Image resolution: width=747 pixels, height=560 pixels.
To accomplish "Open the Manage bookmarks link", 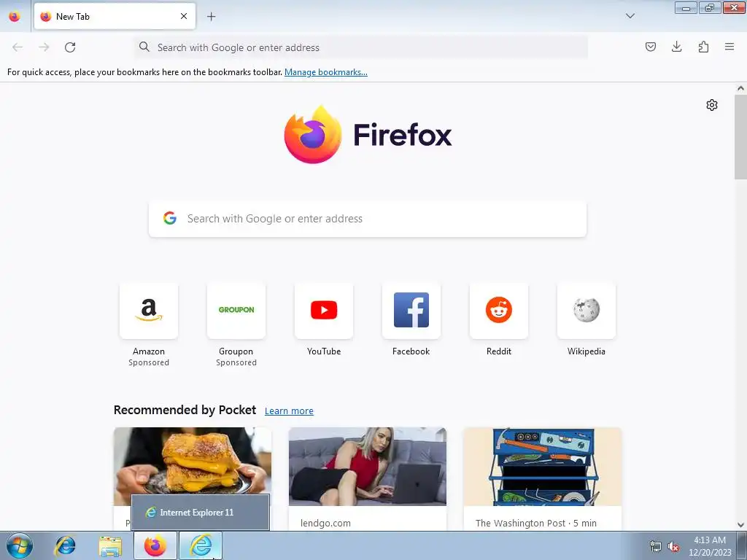I will point(326,72).
